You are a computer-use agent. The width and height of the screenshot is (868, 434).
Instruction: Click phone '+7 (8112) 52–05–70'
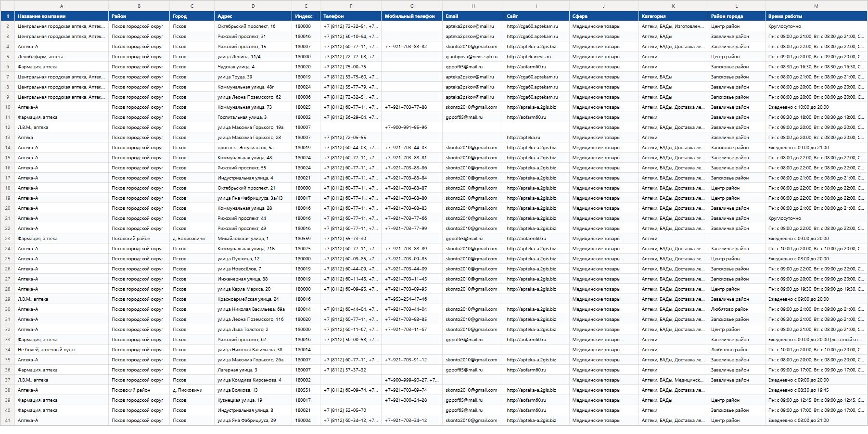pyautogui.click(x=351, y=410)
